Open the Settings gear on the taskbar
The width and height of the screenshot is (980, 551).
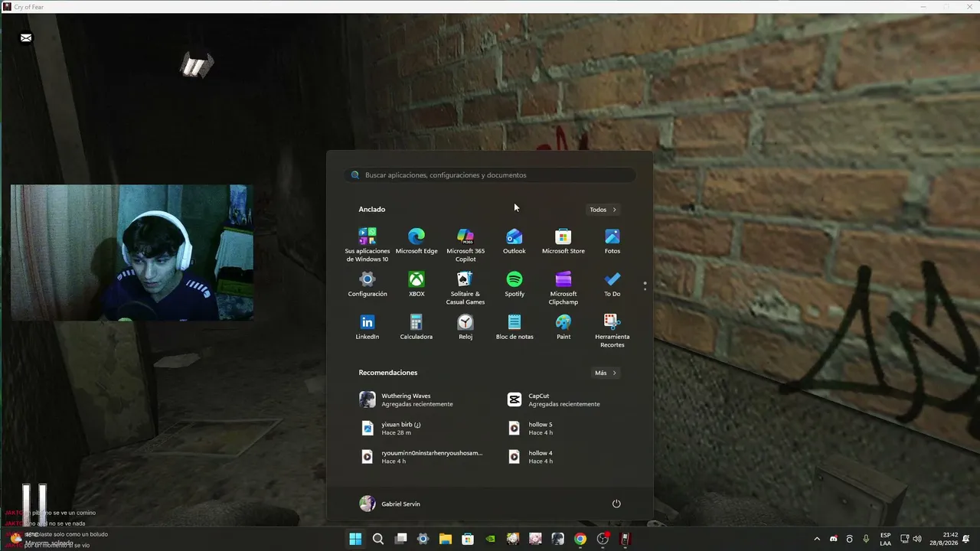coord(423,539)
